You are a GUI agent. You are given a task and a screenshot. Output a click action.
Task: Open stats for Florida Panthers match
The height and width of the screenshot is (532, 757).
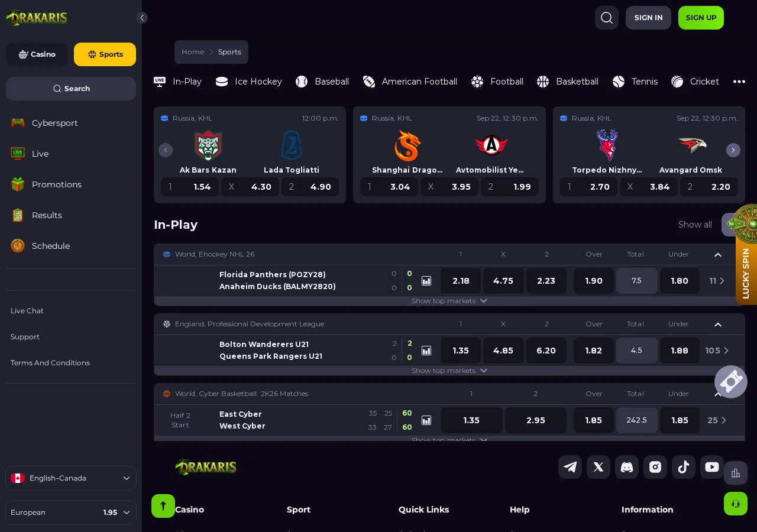426,281
